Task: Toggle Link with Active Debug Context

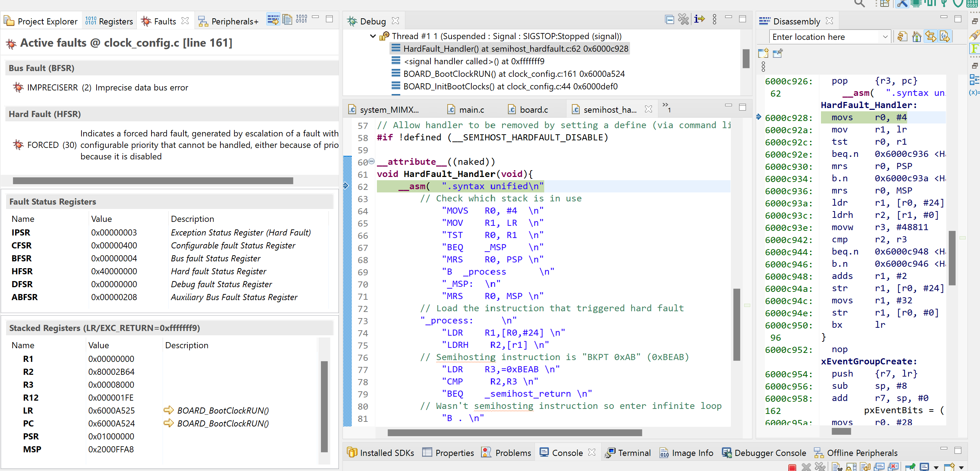Action: click(930, 37)
